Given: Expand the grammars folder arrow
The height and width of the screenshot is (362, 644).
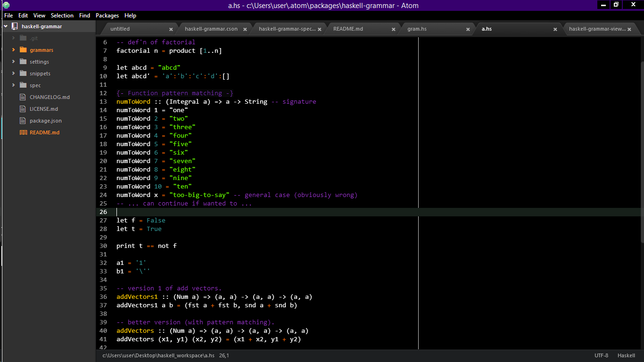Looking at the screenshot, I should 14,50.
